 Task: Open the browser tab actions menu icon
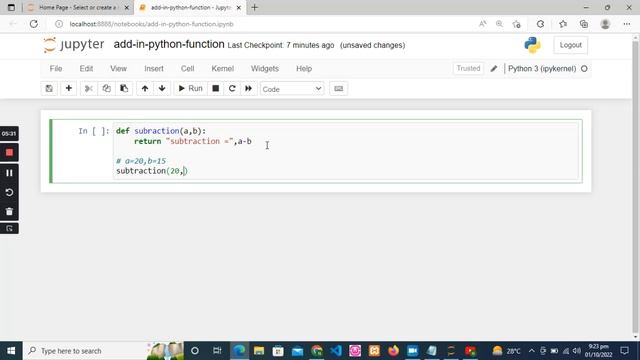click(x=11, y=7)
